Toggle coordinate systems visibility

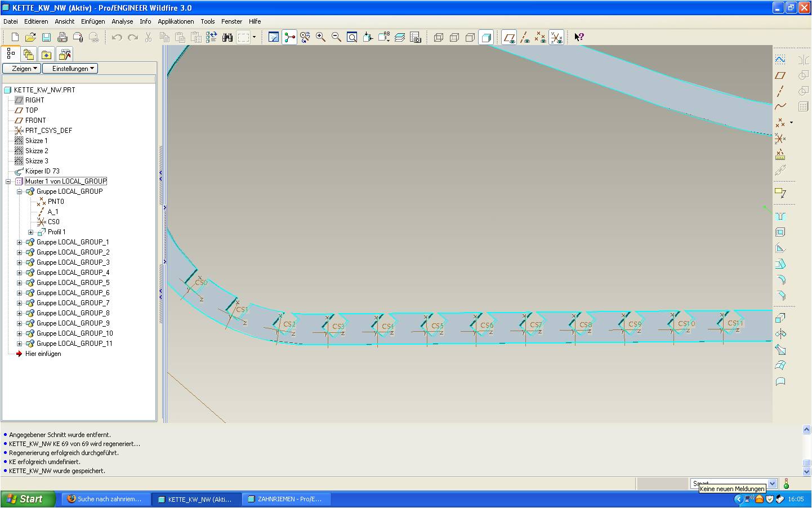click(556, 37)
